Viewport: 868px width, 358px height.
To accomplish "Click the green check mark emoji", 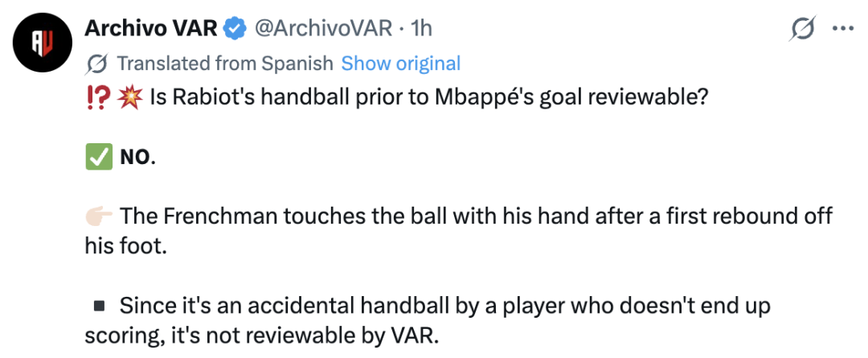I will 99,158.
